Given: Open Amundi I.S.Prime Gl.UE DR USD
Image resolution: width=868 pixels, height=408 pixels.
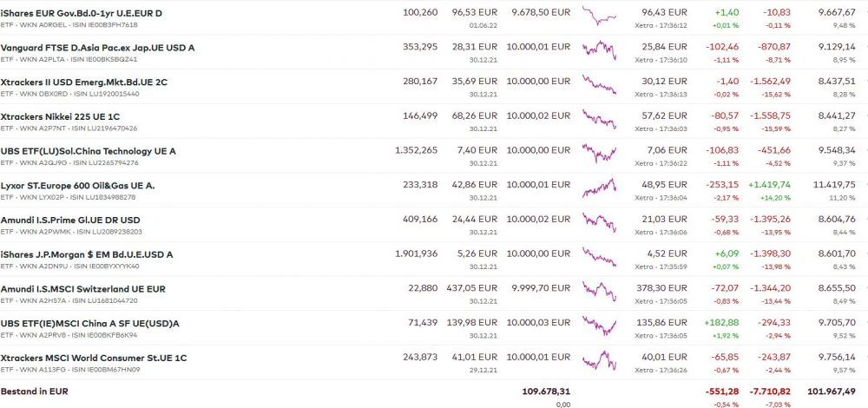Looking at the screenshot, I should coord(70,220).
